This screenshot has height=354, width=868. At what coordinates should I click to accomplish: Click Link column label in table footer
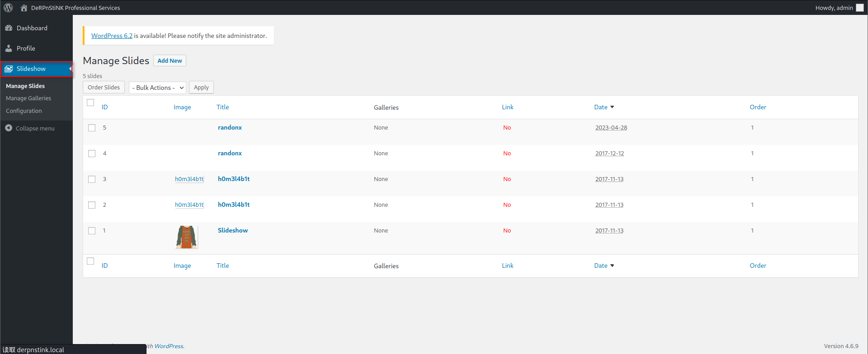click(x=508, y=265)
